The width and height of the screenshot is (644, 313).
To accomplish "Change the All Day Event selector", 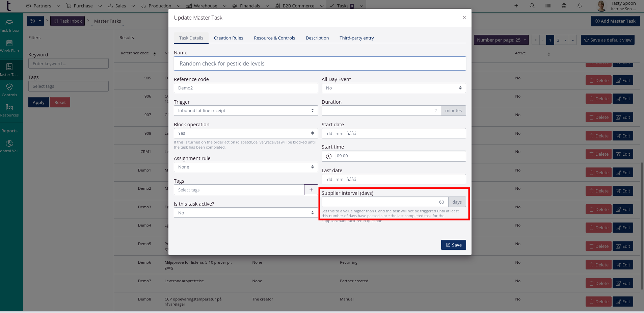I will (x=394, y=88).
